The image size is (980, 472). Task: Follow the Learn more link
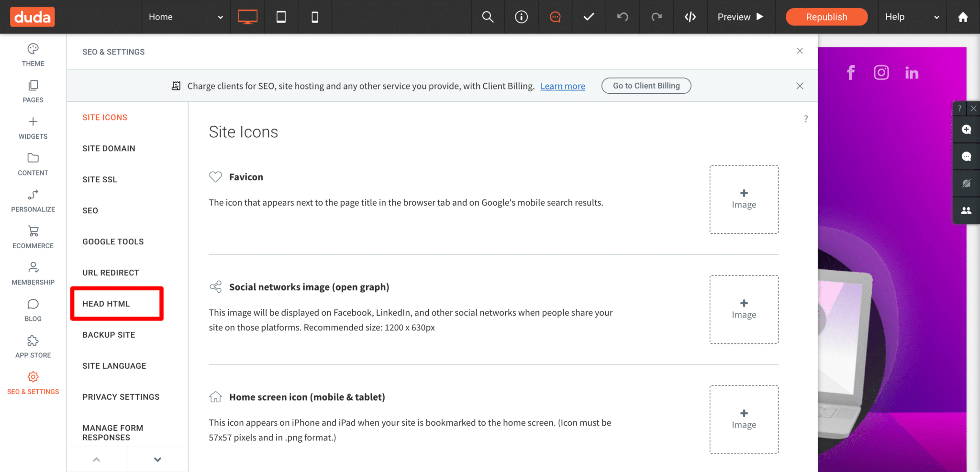(563, 86)
